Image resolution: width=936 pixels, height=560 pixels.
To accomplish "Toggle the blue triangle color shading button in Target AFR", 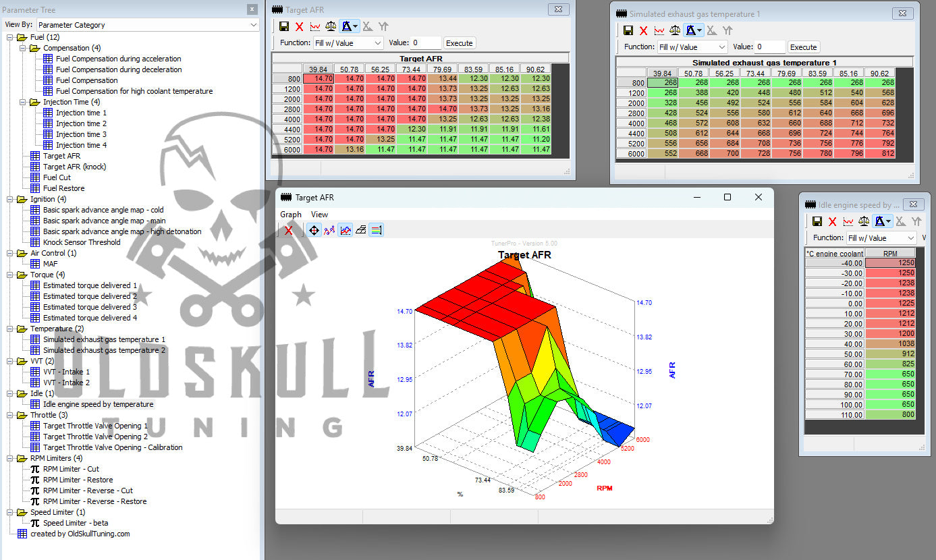I will (347, 26).
